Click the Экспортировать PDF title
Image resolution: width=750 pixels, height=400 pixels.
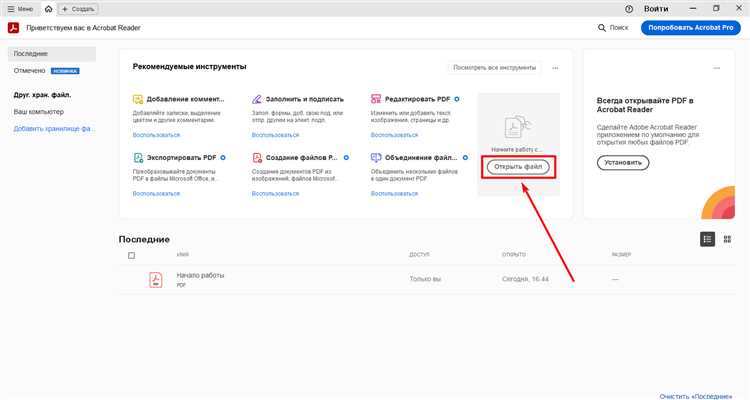coord(182,157)
